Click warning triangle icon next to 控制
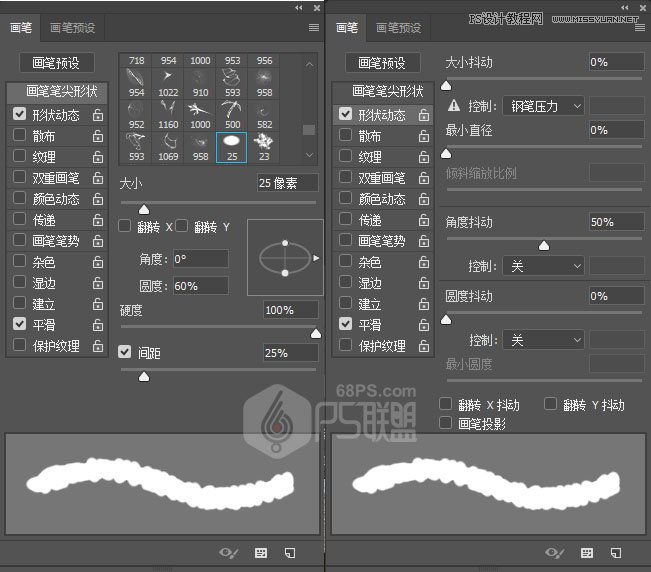The height and width of the screenshot is (572, 651). point(454,105)
